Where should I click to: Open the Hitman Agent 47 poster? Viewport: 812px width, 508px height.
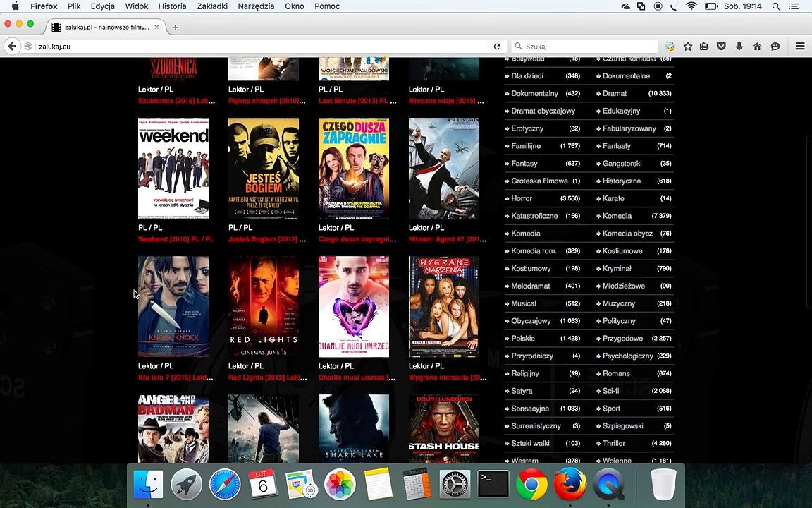(x=444, y=169)
